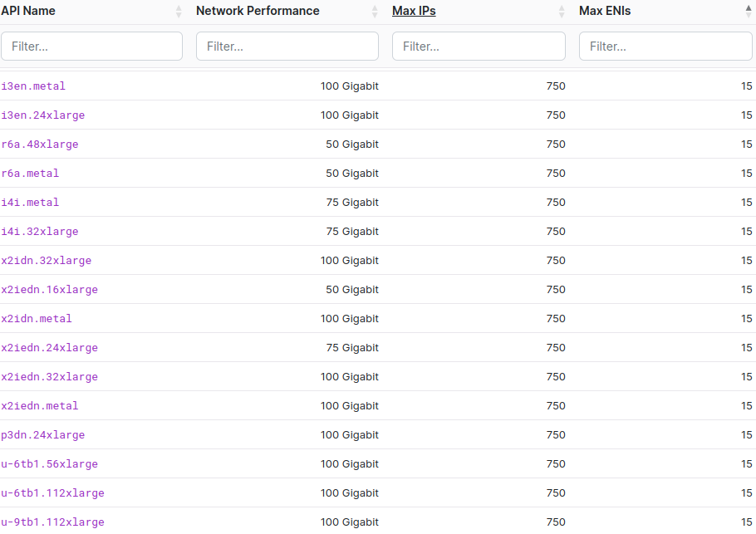Select the 15 value in the u-6tb1.112xlarge row

point(747,493)
